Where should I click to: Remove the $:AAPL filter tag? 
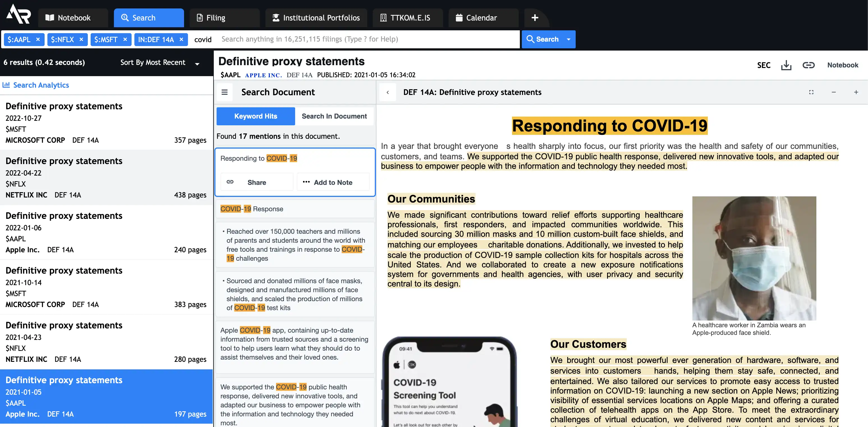coord(38,39)
